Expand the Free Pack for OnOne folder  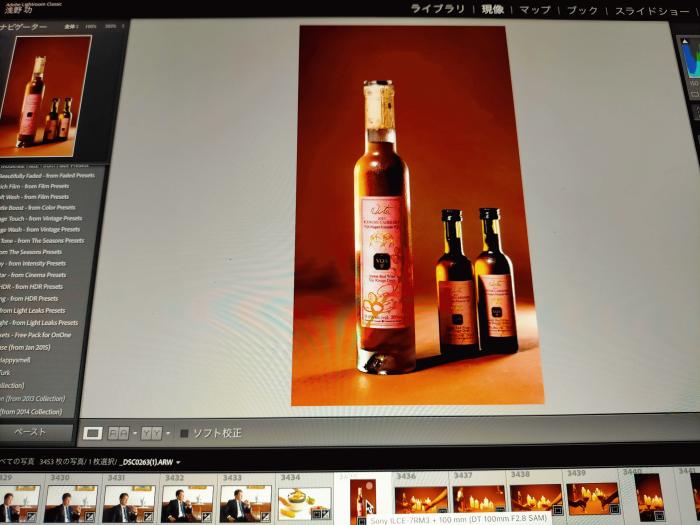[x=36, y=335]
